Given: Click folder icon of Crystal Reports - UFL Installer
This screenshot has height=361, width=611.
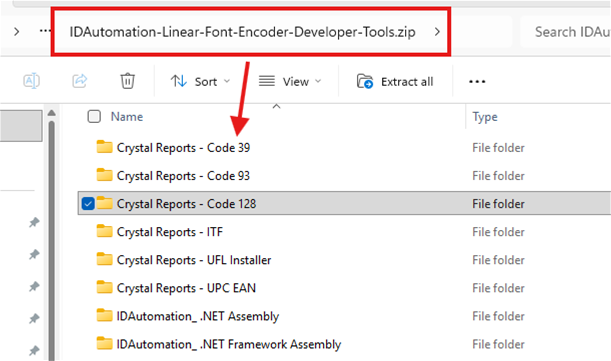Looking at the screenshot, I should (104, 259).
